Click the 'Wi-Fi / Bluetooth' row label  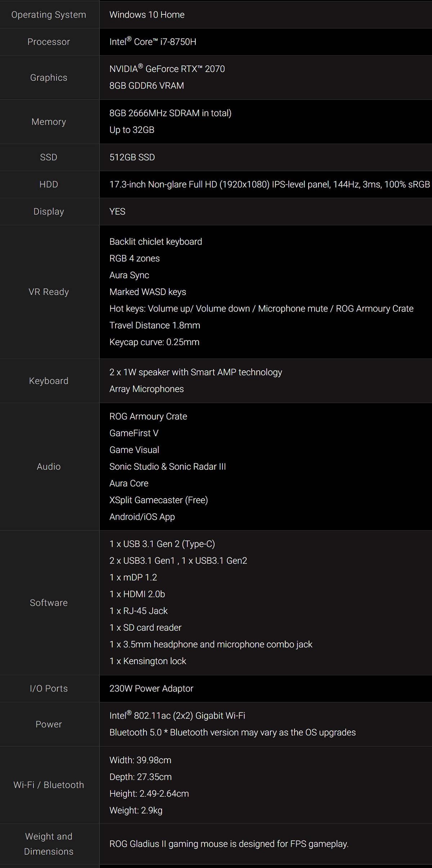tap(49, 785)
